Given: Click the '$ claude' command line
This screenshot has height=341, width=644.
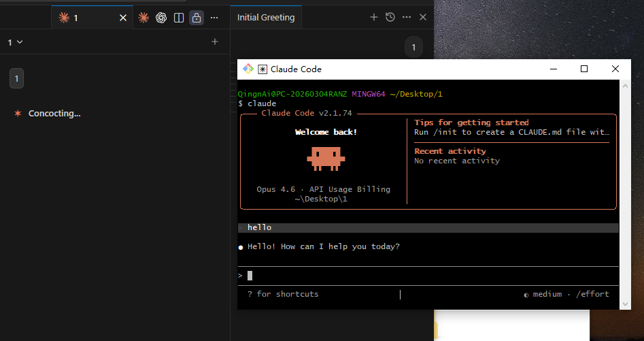Looking at the screenshot, I should coord(257,103).
